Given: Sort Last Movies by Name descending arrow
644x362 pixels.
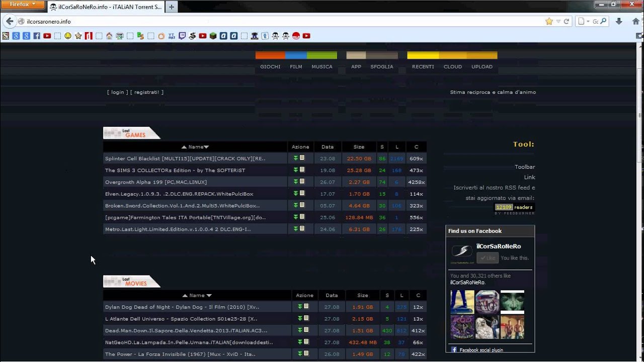Looking at the screenshot, I should point(209,296).
